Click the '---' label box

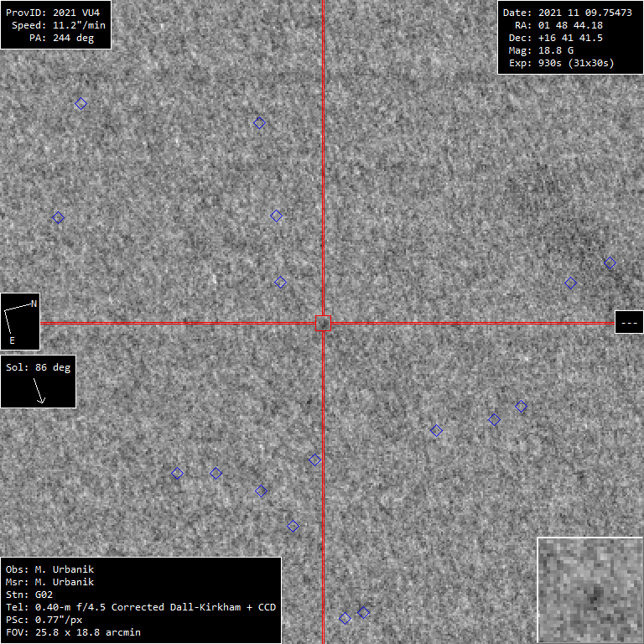[x=629, y=323]
